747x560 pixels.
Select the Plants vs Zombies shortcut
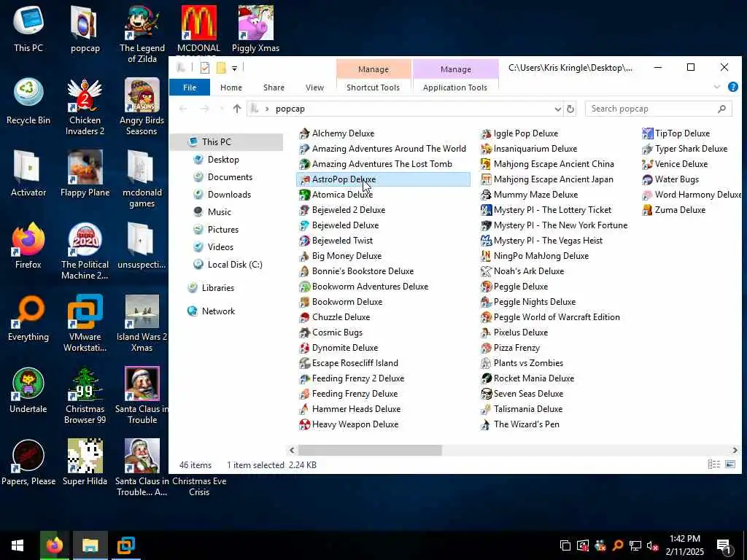click(528, 363)
